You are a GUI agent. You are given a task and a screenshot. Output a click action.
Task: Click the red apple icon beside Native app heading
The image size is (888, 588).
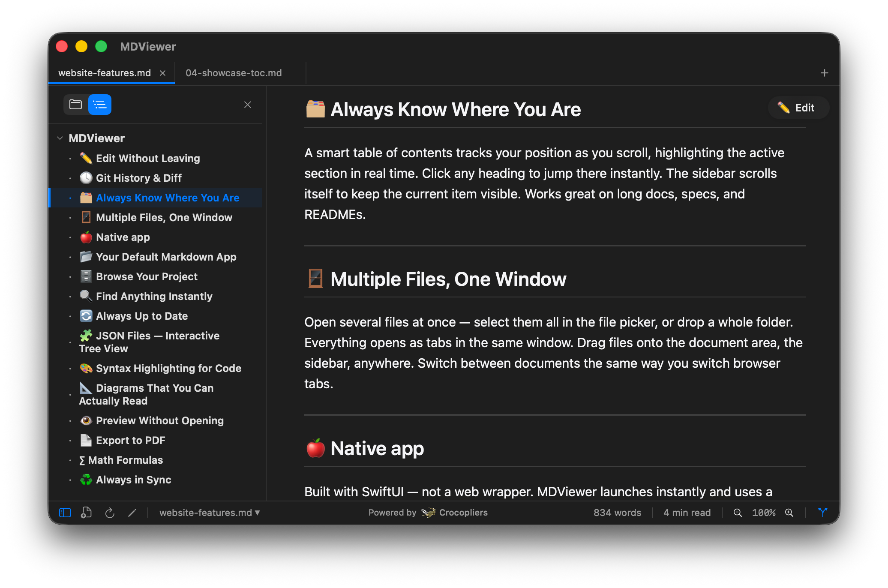[315, 448]
